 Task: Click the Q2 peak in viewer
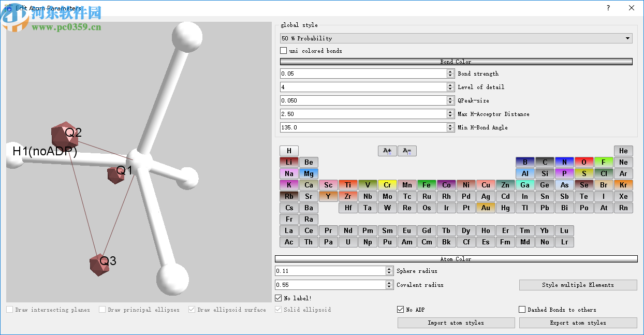point(64,135)
